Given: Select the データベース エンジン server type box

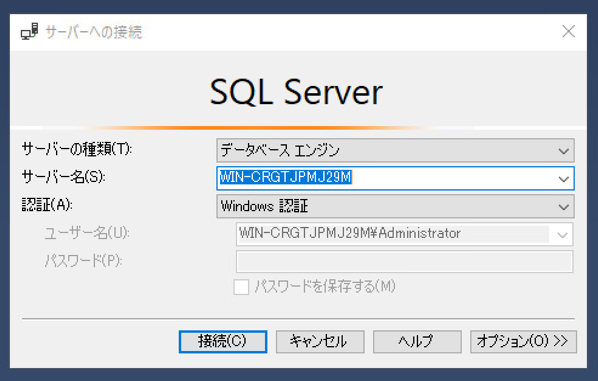Looking at the screenshot, I should point(395,151).
